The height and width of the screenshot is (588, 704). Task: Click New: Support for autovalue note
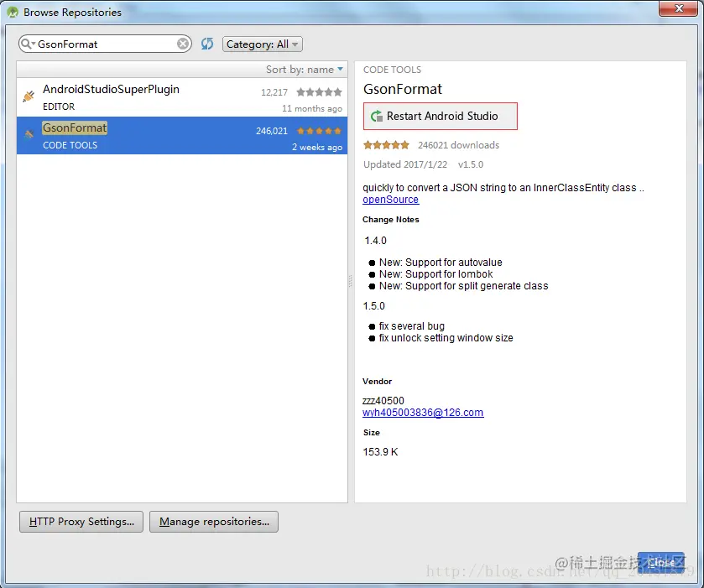pos(441,263)
